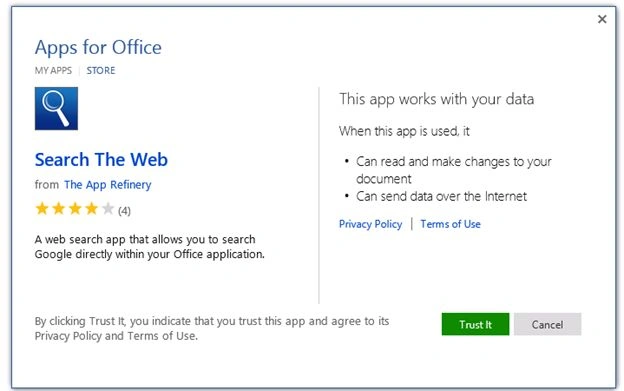Click the green Trust It button

[475, 324]
